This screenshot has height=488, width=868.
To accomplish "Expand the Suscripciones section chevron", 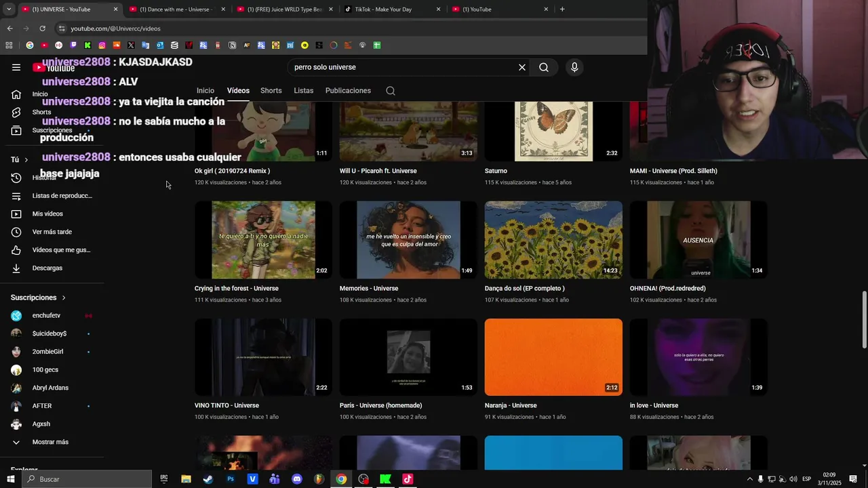I will (x=64, y=298).
